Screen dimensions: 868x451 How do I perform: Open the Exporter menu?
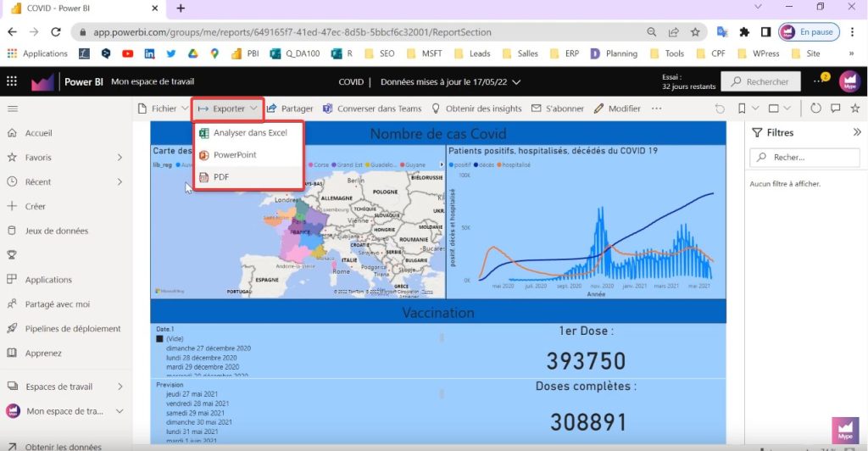pyautogui.click(x=227, y=109)
